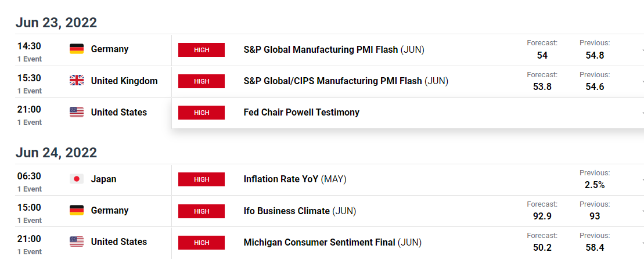This screenshot has height=274, width=644.
Task: Click the HIGH badge for Ifo Business Climate
Action: click(x=202, y=211)
